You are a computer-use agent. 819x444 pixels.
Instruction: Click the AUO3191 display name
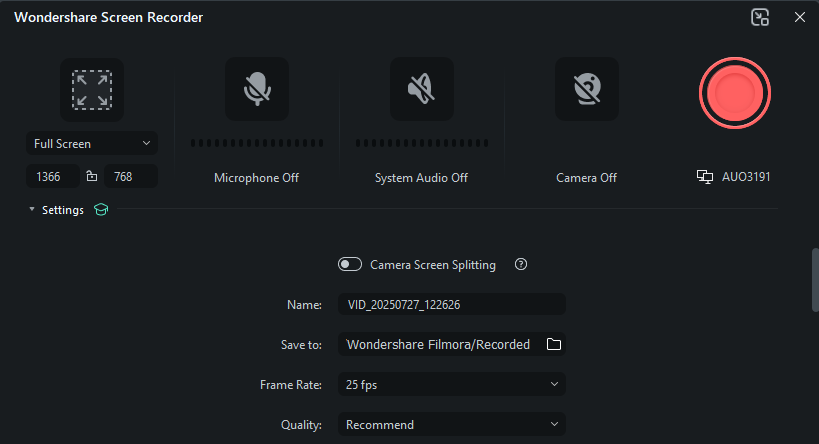click(746, 177)
